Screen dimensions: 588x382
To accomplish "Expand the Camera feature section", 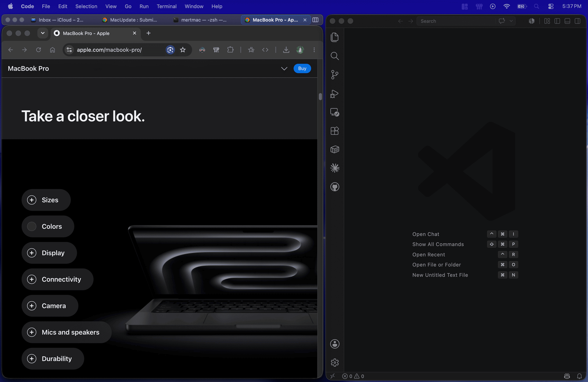I will point(50,306).
